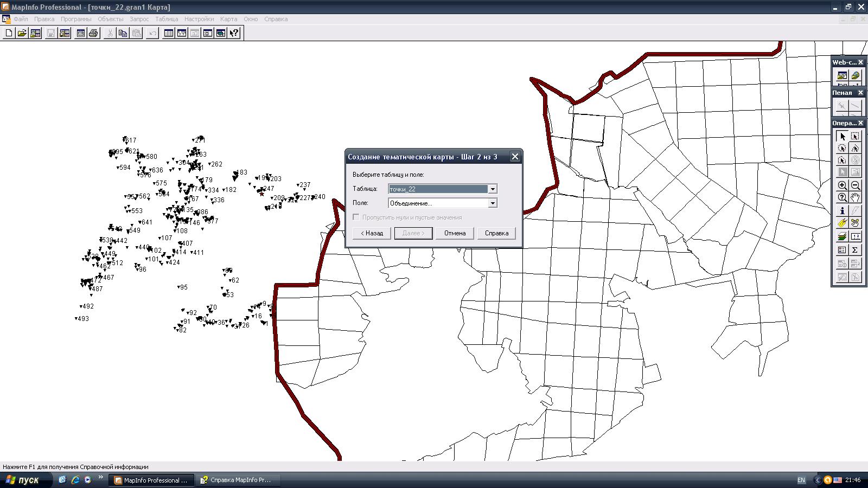Open the Настройки menu
The image size is (868, 488).
click(199, 19)
